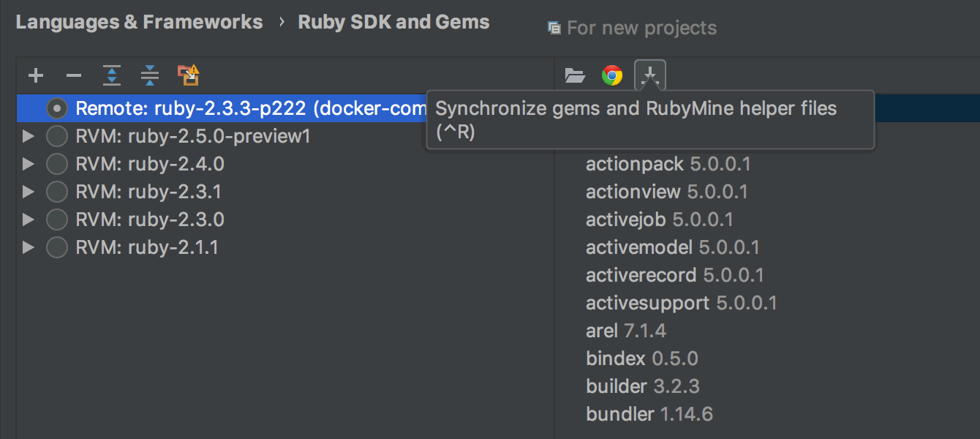The image size is (980, 439).
Task: Expand the RVM ruby-2.3.1 tree node
Action: (29, 192)
